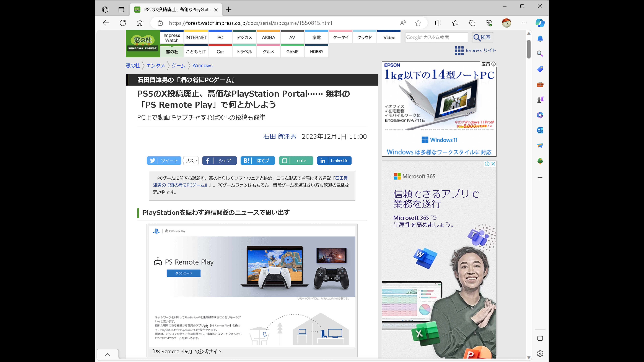Add this page to favorites
Screen dimensions: 644x362
pos(418,23)
